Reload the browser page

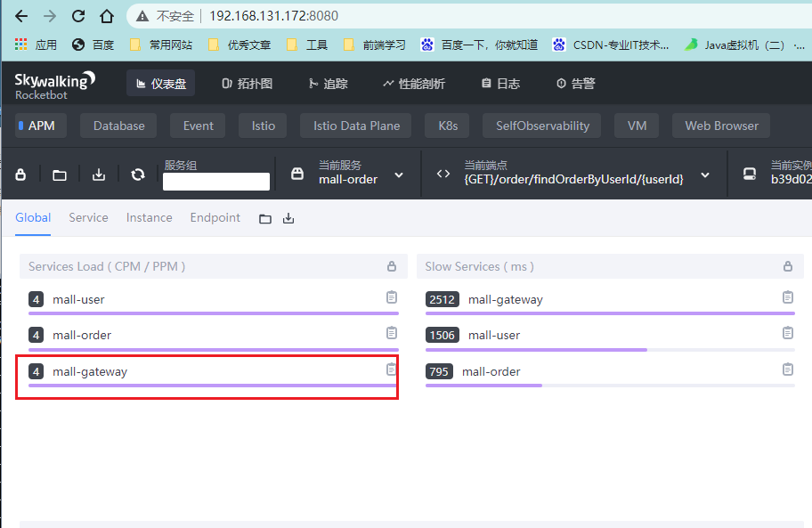point(78,16)
